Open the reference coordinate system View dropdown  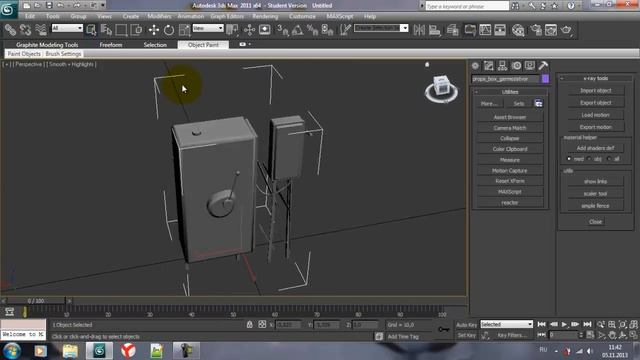(208, 28)
